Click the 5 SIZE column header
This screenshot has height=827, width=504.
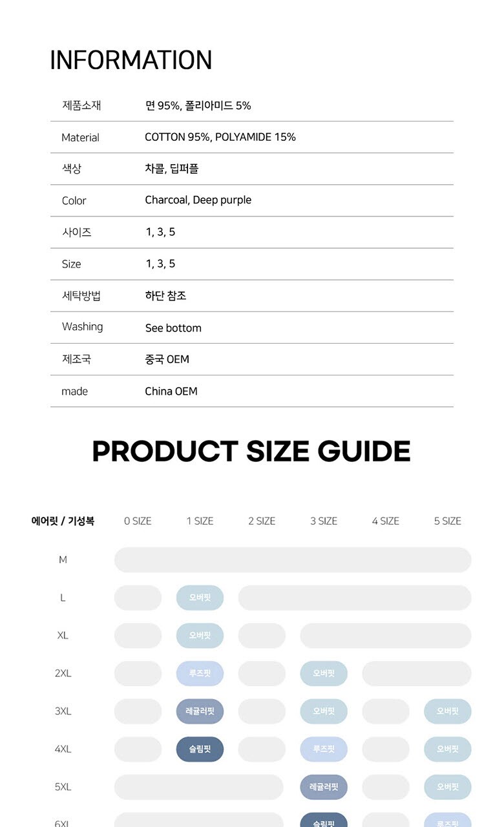point(448,521)
